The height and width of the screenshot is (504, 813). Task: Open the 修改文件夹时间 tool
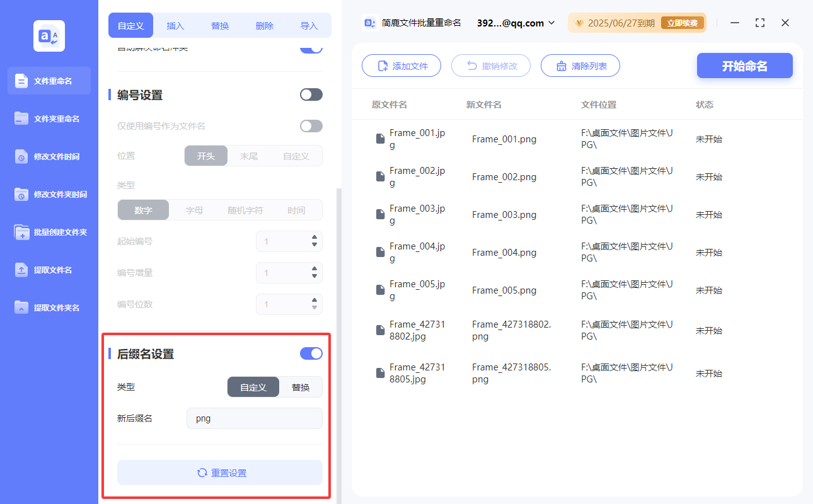click(49, 194)
